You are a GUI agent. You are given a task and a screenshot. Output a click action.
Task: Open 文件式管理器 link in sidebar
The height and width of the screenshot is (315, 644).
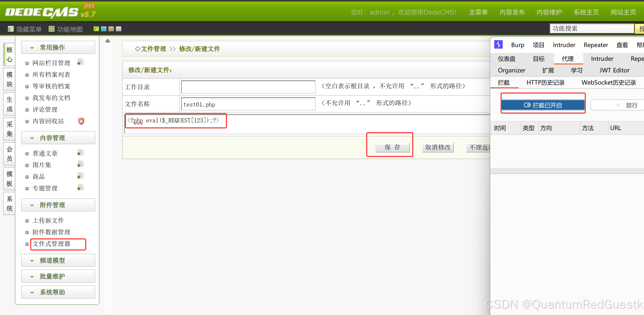[52, 244]
